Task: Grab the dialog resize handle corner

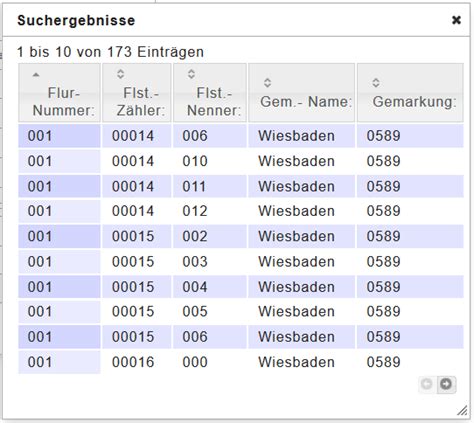Action: point(462,411)
